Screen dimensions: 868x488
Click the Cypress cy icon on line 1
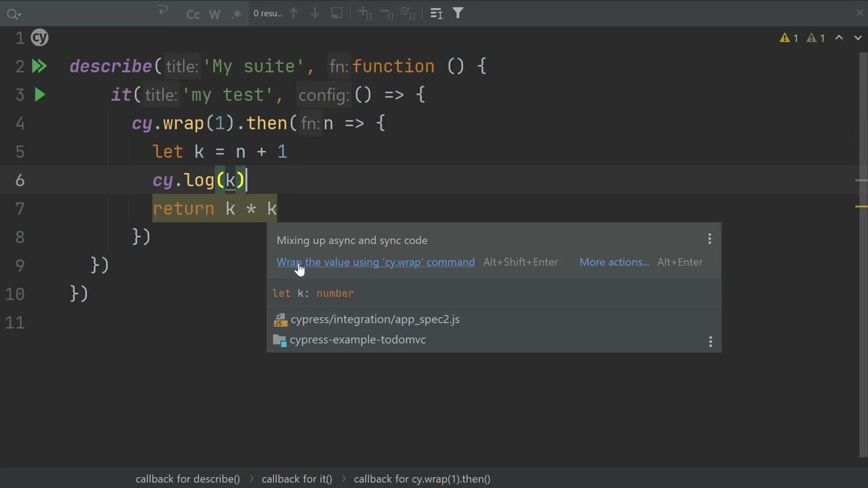click(x=40, y=38)
